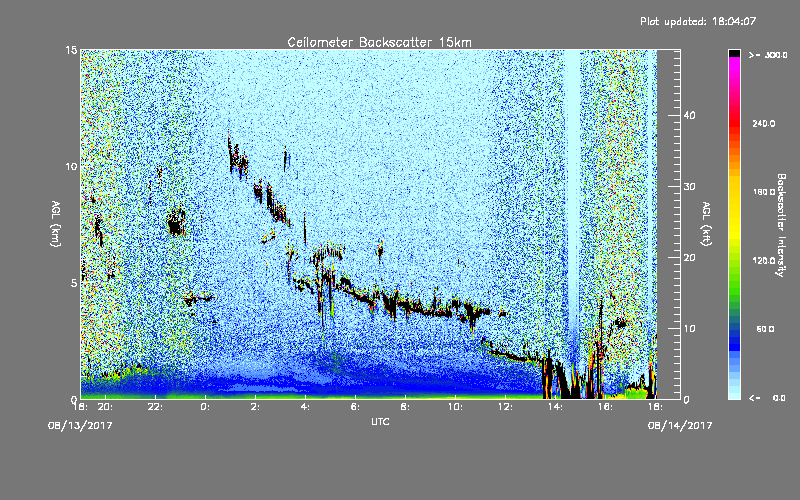Click the "16:" hour tick on the UTC axis
The width and height of the screenshot is (800, 500).
pyautogui.click(x=605, y=407)
